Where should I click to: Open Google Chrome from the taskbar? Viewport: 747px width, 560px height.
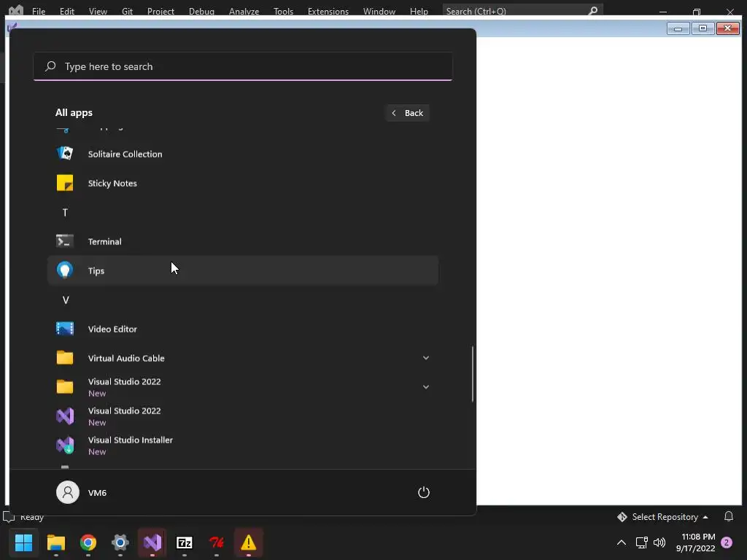point(88,542)
